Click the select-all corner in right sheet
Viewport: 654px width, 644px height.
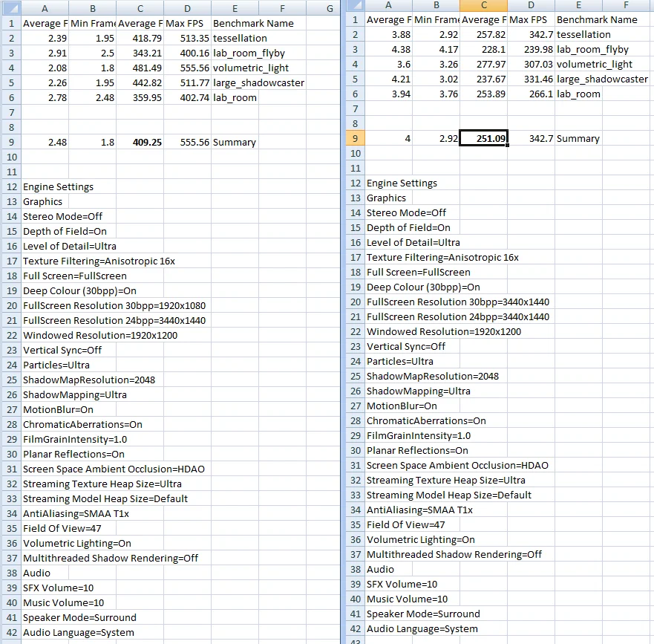click(x=355, y=5)
